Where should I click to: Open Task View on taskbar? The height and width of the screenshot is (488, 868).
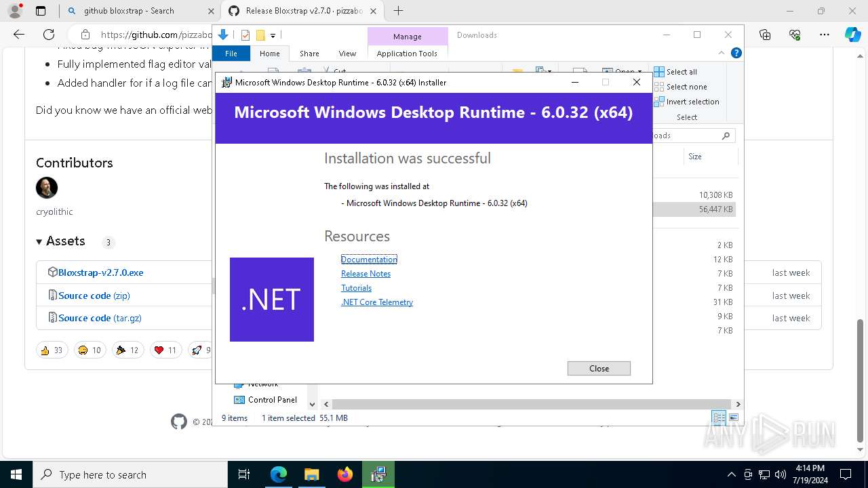click(244, 474)
